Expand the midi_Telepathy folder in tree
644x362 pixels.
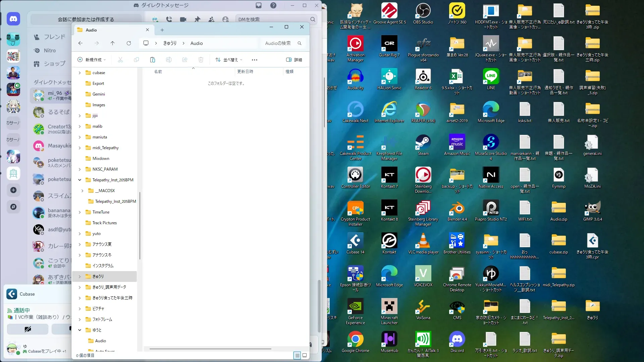80,148
